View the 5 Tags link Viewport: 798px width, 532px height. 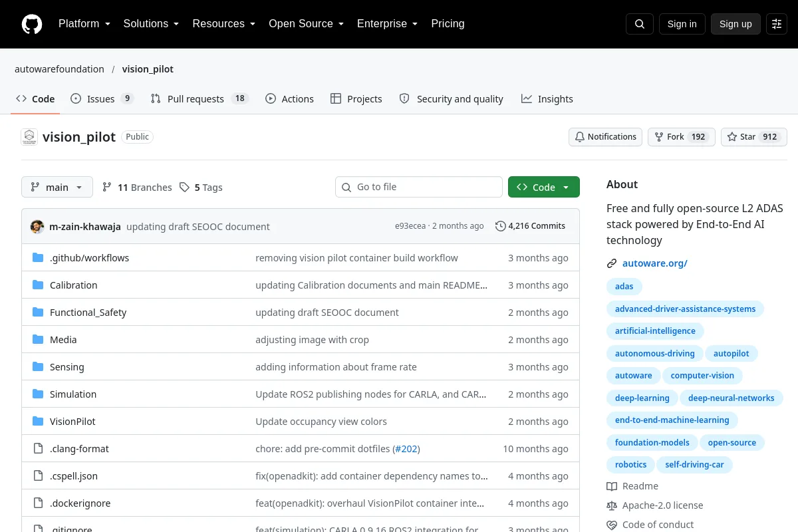(201, 188)
